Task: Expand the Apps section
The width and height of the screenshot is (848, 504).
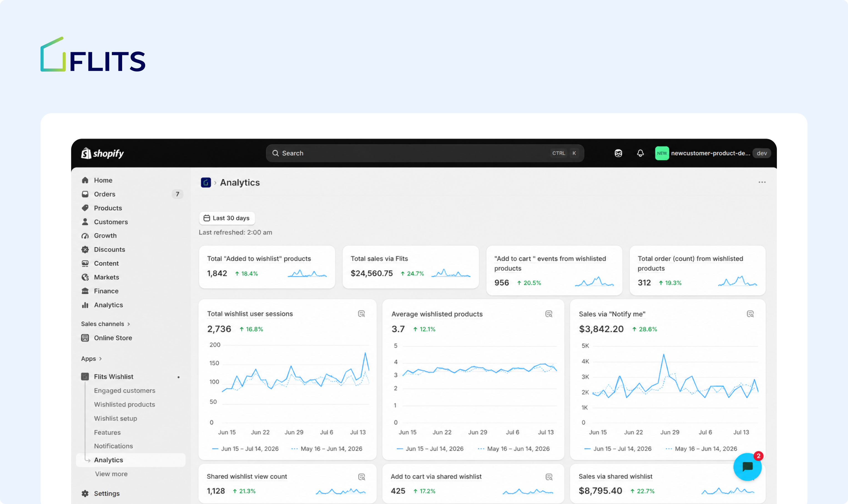Action: click(91, 359)
